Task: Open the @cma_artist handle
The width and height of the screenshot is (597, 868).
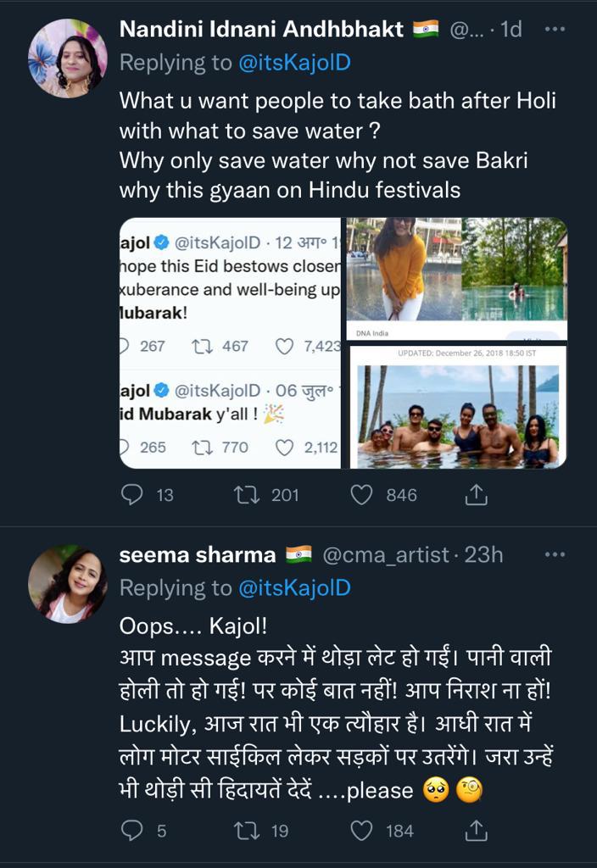Action: point(386,554)
